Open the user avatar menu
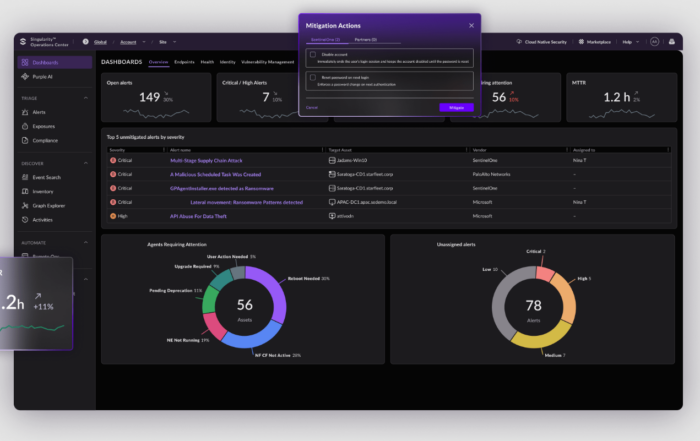700x441 pixels. click(x=654, y=42)
